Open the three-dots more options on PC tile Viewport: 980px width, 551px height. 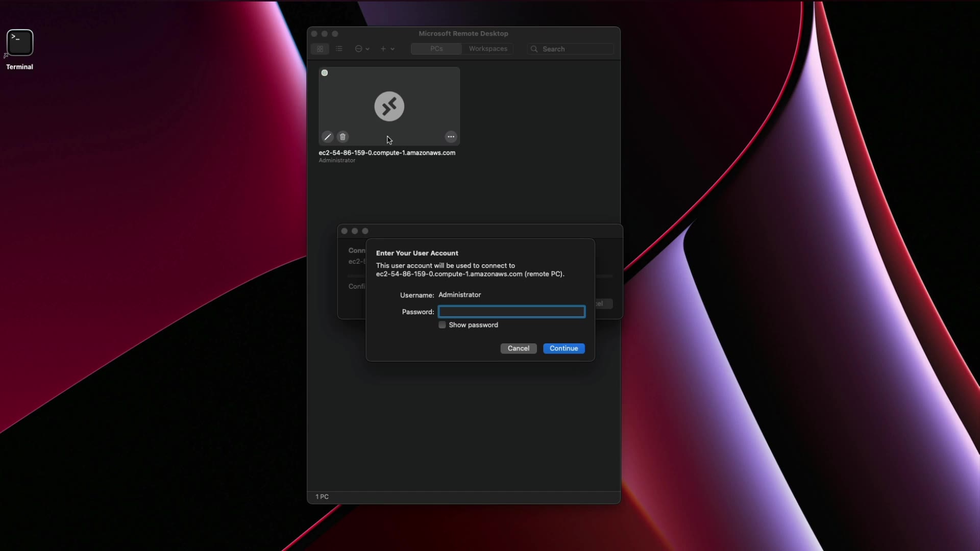451,137
